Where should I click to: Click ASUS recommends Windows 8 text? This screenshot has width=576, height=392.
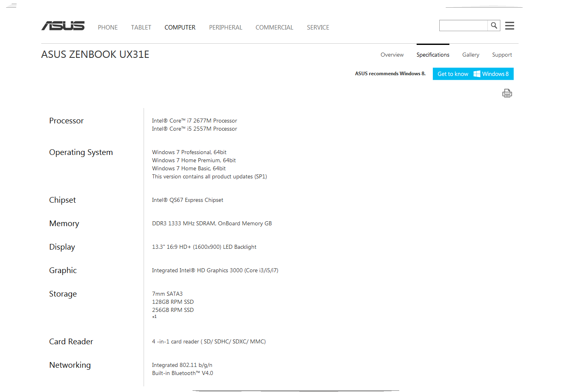pyautogui.click(x=390, y=74)
